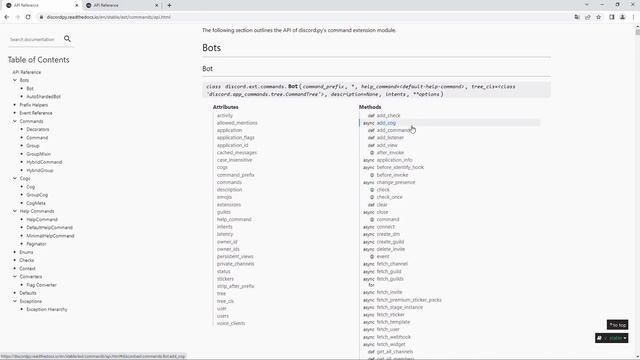Screen dimensions: 640x360
Task: Collapse the Commands section in table of contents
Action: click(15, 121)
